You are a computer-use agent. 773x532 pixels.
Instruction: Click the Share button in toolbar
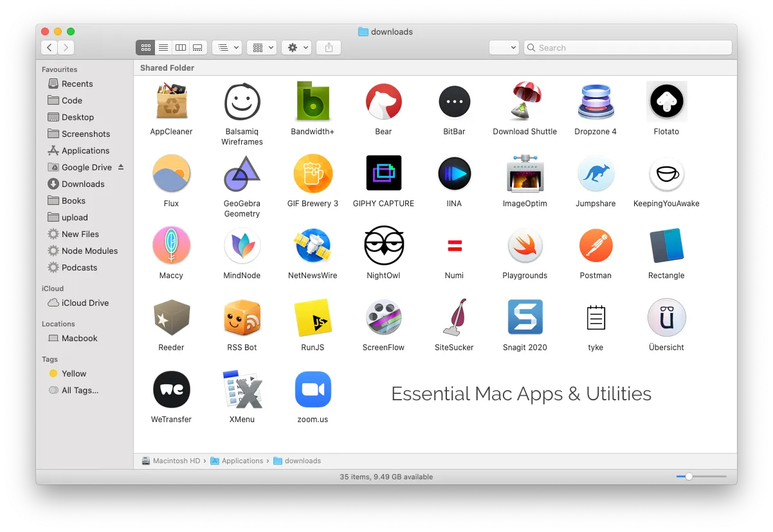(x=329, y=47)
